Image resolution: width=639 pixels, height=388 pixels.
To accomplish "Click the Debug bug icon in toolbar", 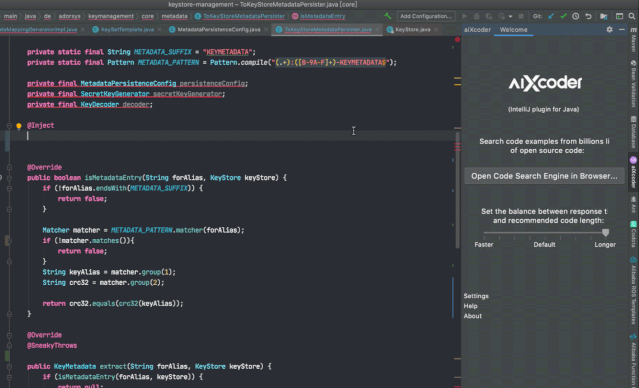I will (476, 16).
